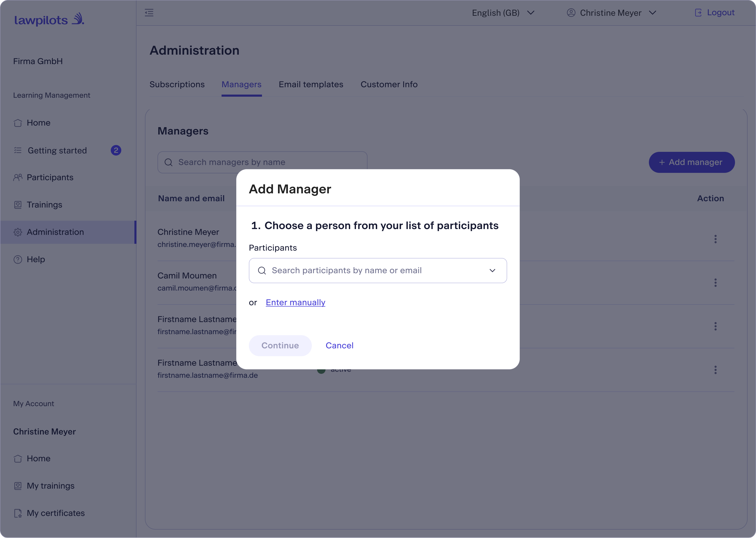Click the plus icon on Add manager

coord(662,162)
